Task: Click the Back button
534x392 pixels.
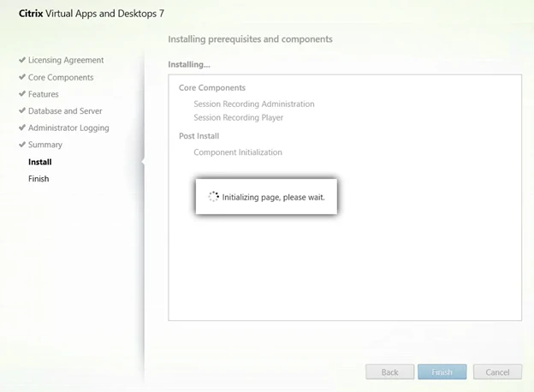Action: tap(389, 372)
